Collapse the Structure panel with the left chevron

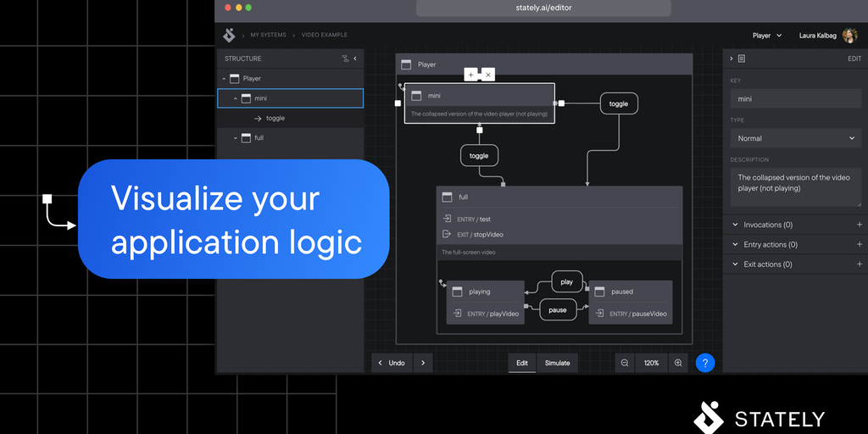[x=355, y=58]
